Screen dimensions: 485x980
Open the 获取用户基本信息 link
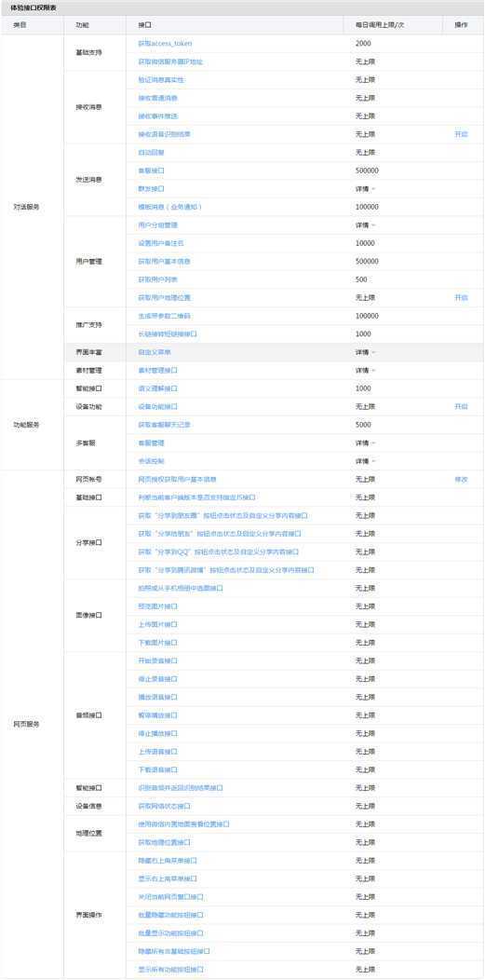(164, 261)
